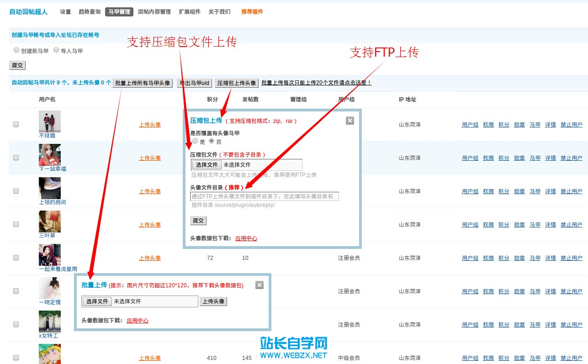Click the 导出马甲uid button
588x364 pixels.
[194, 83]
